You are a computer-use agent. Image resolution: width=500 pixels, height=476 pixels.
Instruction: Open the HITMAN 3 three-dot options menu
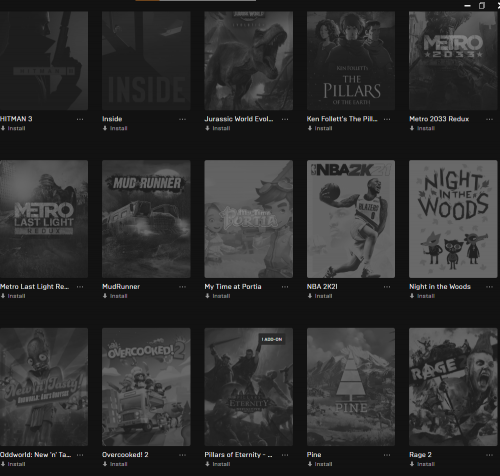point(80,119)
